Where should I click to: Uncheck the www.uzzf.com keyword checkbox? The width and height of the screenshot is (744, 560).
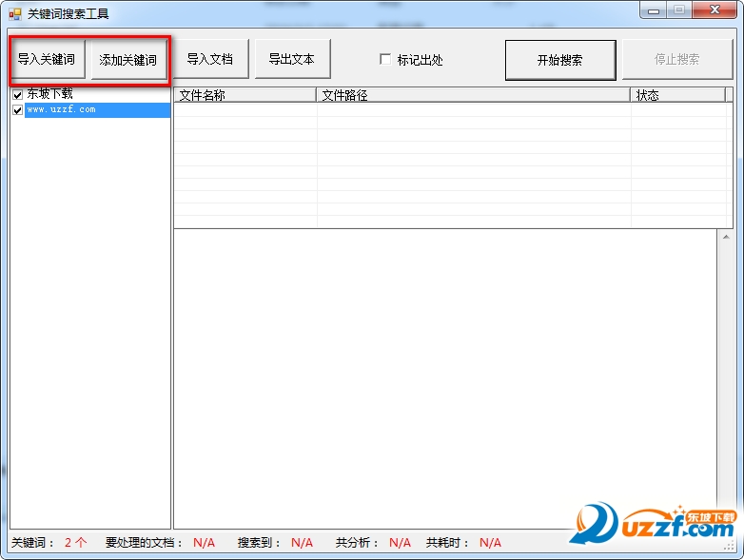17,110
